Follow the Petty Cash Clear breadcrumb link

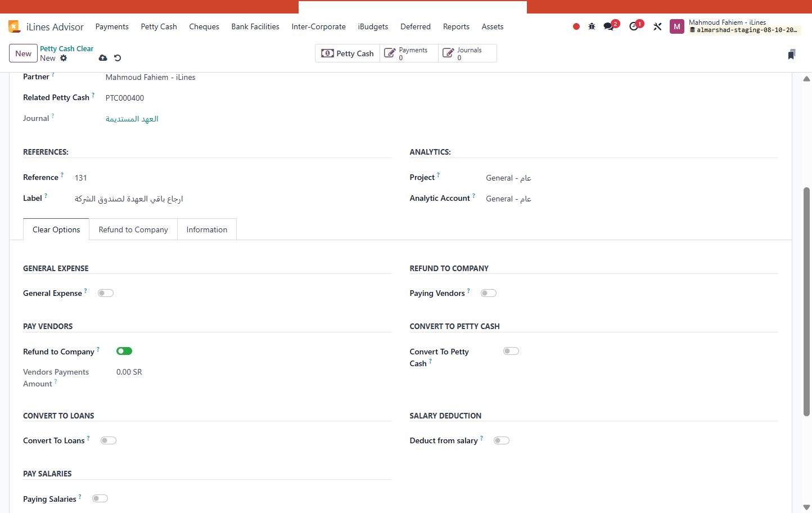66,48
